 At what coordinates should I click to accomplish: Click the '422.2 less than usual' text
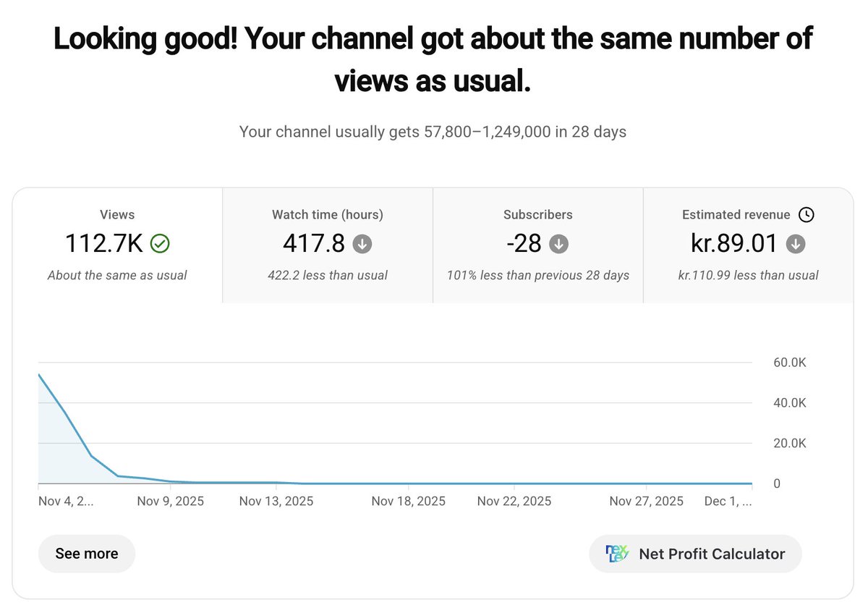328,275
